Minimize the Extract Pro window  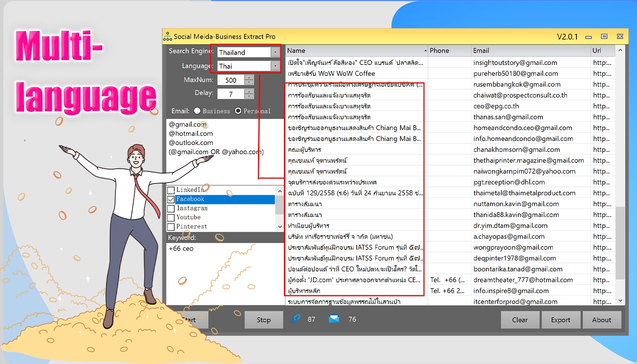[x=589, y=37]
